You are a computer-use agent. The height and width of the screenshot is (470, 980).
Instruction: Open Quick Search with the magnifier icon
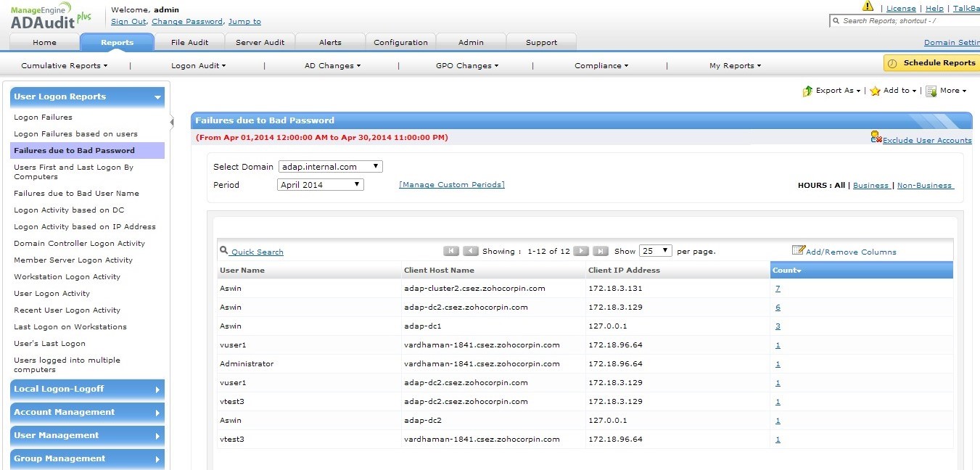coord(224,250)
